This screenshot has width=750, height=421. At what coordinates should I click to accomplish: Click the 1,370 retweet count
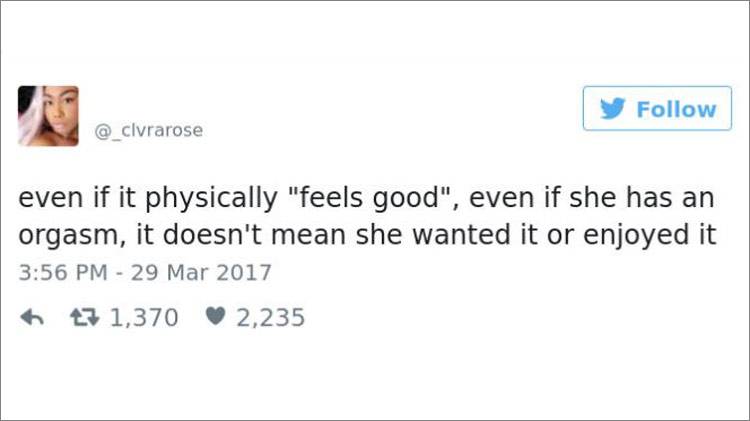pos(142,318)
